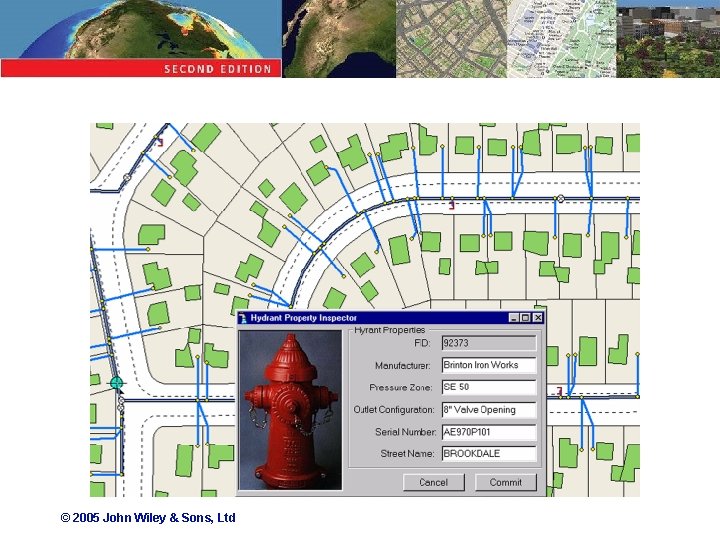Click the red fire hydrant photo
This screenshot has width=720, height=540.
tap(291, 410)
